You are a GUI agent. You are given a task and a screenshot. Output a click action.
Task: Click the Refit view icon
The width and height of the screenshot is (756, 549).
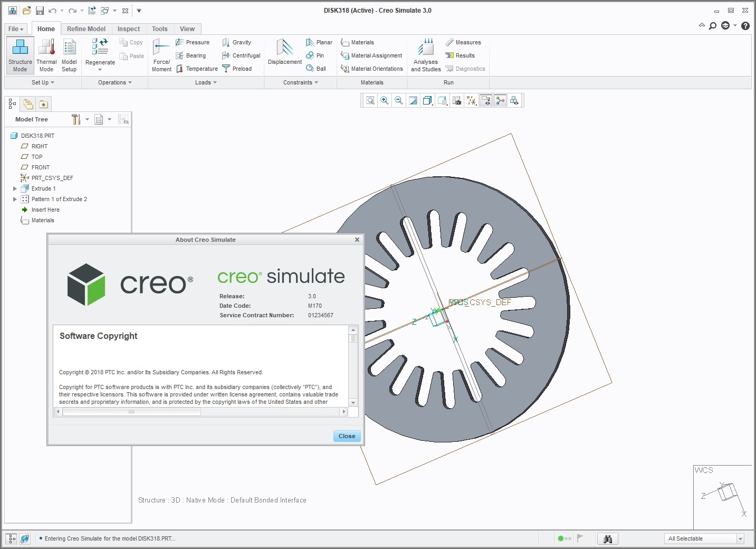tap(370, 100)
